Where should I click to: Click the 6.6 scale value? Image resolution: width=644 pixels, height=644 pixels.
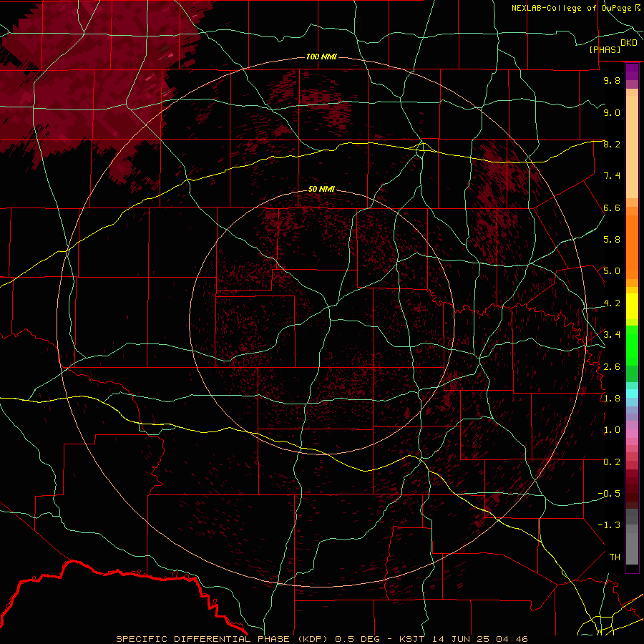tap(612, 208)
